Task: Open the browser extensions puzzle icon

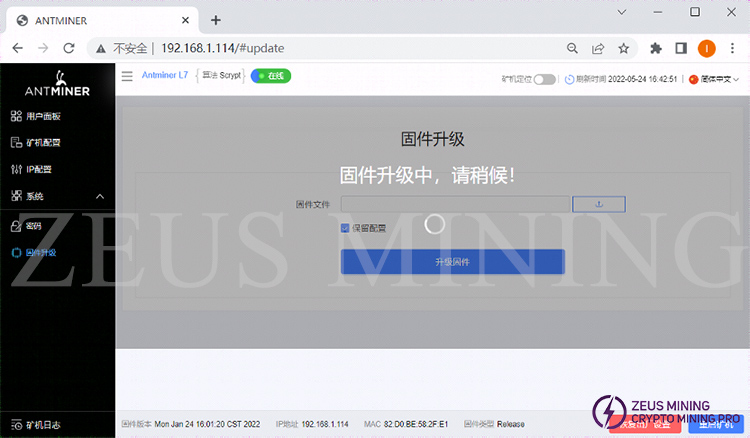Action: point(656,48)
